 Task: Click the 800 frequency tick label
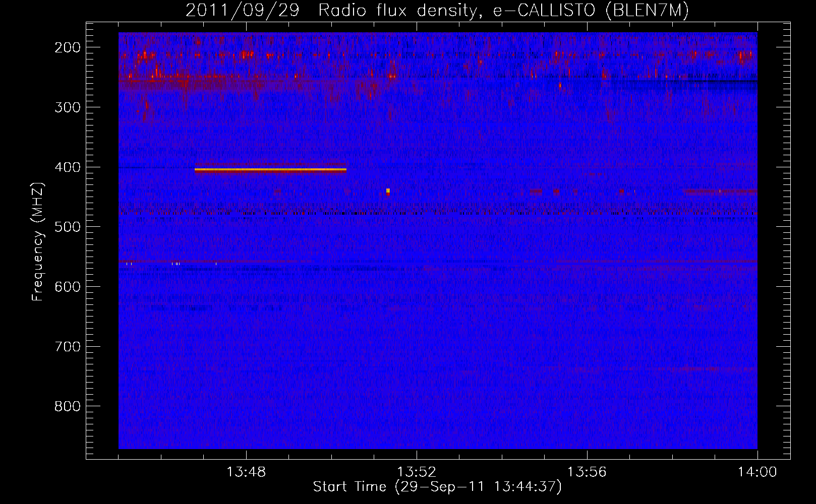(x=68, y=406)
